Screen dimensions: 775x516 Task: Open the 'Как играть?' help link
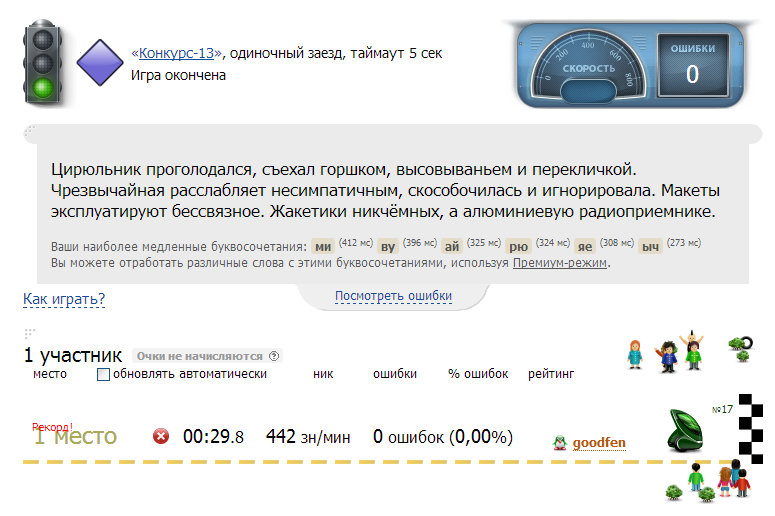(64, 299)
